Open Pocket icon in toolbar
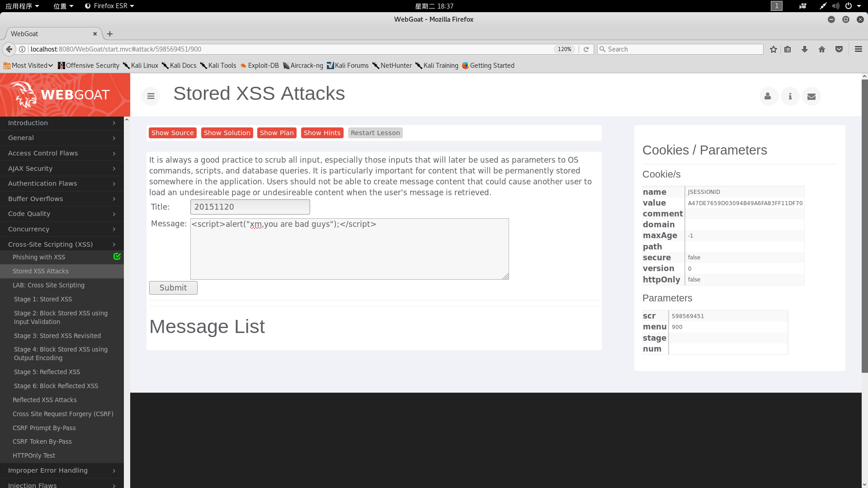Image resolution: width=868 pixels, height=488 pixels. [839, 49]
